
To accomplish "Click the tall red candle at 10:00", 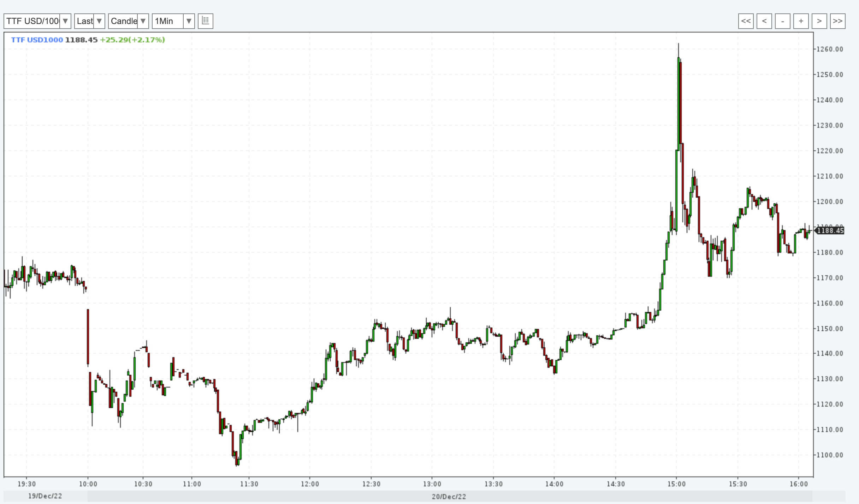I will [88, 336].
